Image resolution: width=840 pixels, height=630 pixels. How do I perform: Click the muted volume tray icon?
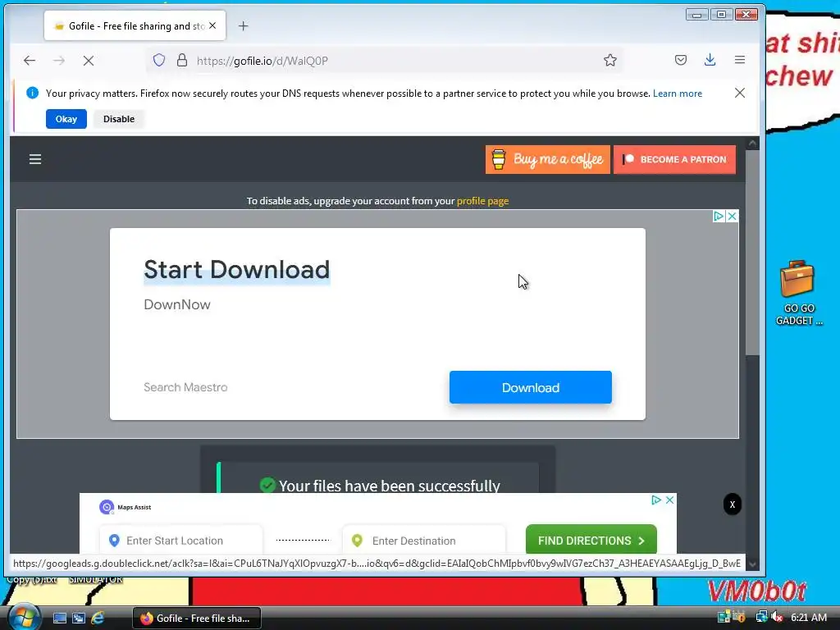click(777, 617)
